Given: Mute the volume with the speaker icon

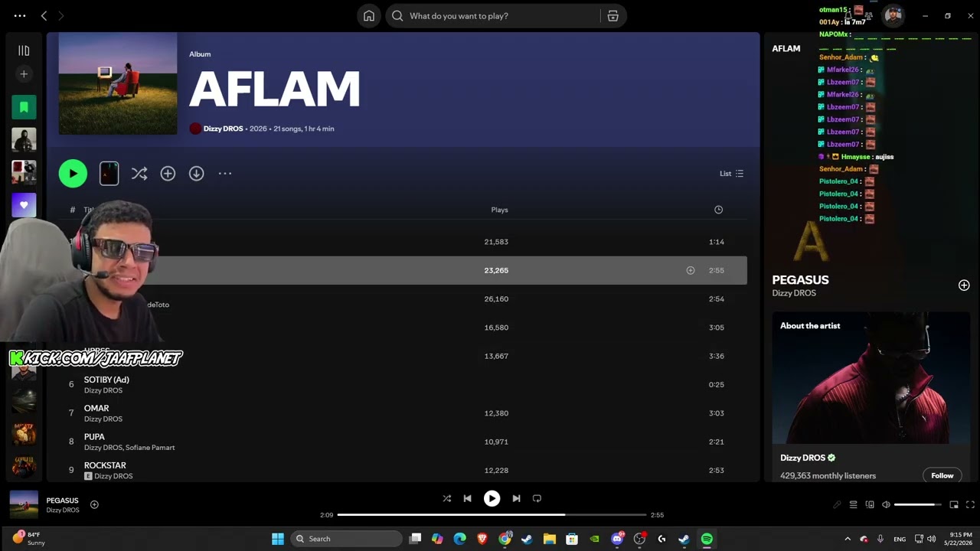Looking at the screenshot, I should (886, 504).
